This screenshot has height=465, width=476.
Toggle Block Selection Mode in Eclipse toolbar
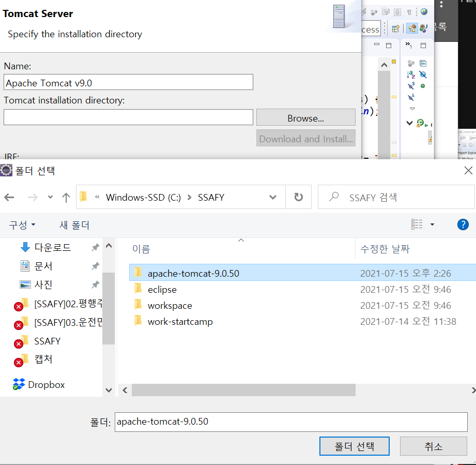(x=397, y=12)
